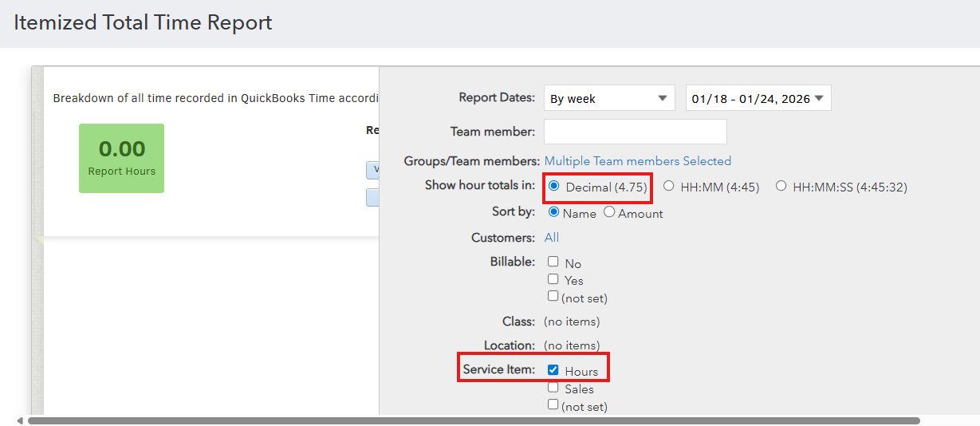Open the By week report dates dropdown

609,99
